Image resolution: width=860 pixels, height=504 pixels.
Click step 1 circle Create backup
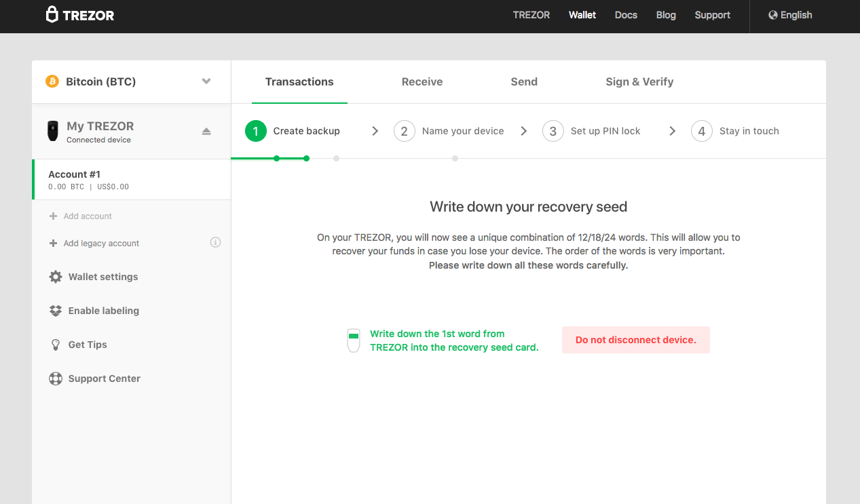(x=256, y=131)
